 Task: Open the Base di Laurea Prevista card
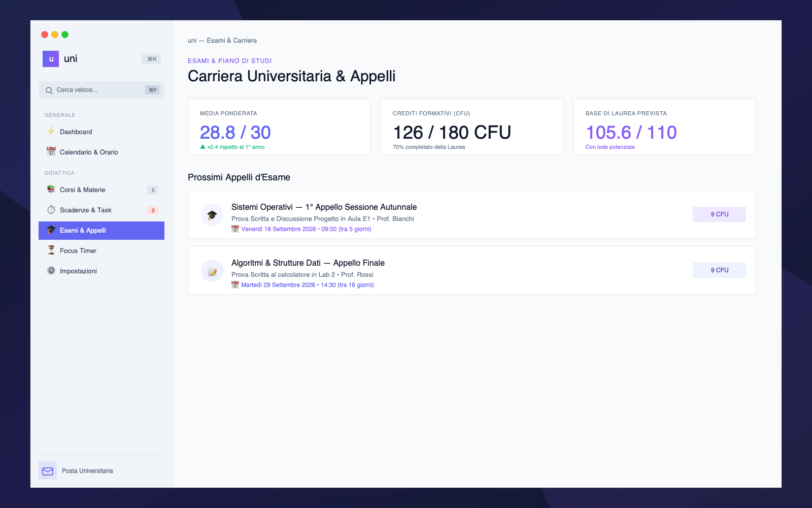pyautogui.click(x=665, y=127)
